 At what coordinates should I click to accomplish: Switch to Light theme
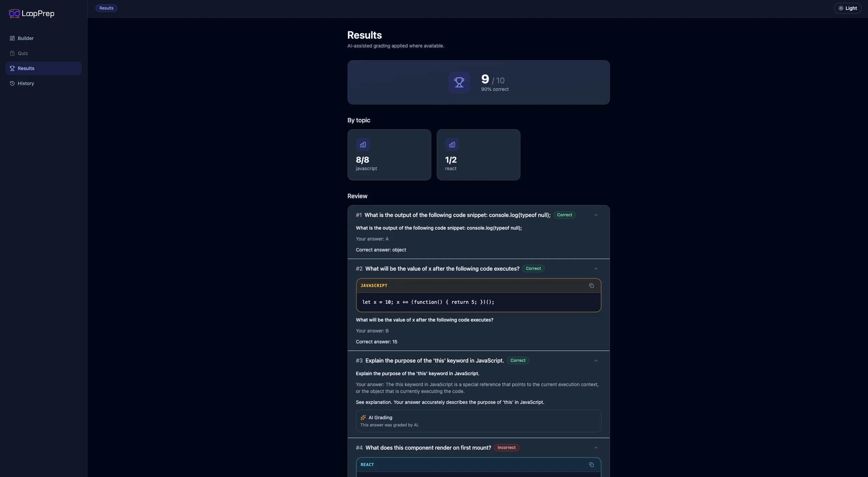(848, 8)
